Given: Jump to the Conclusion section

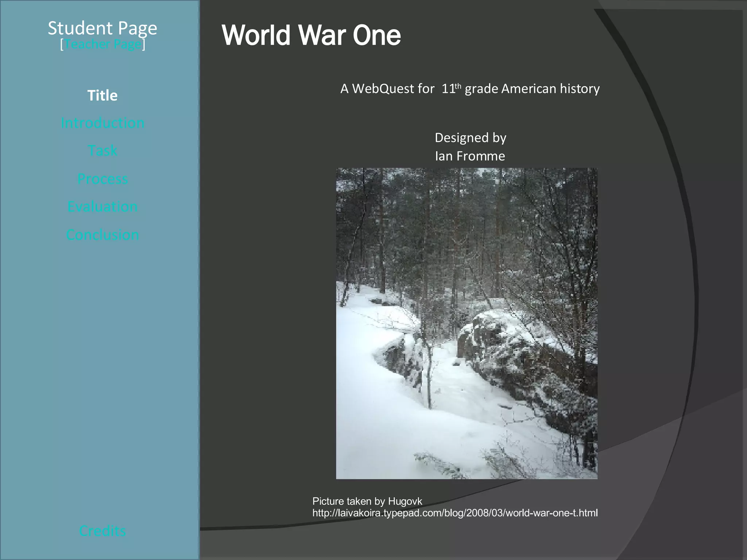Looking at the screenshot, I should click(x=102, y=235).
